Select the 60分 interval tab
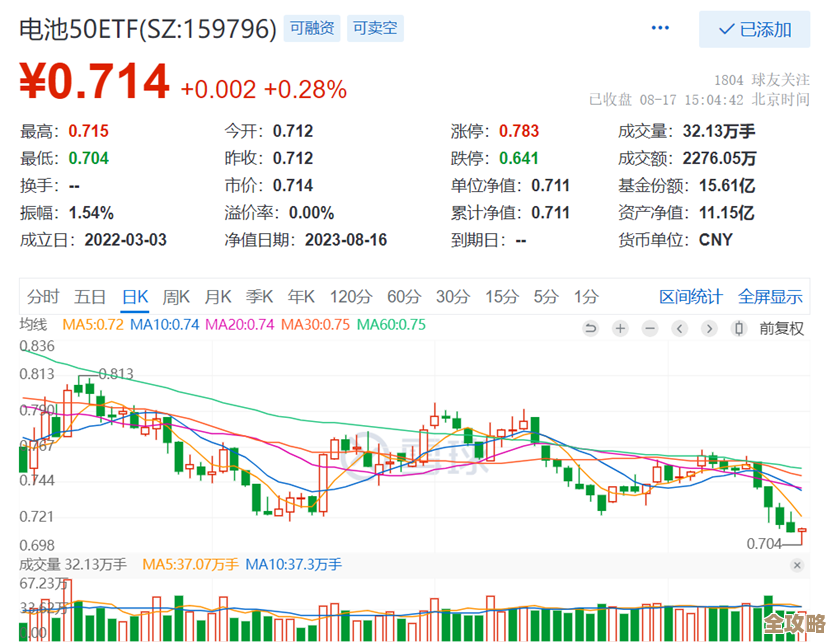 pyautogui.click(x=403, y=297)
